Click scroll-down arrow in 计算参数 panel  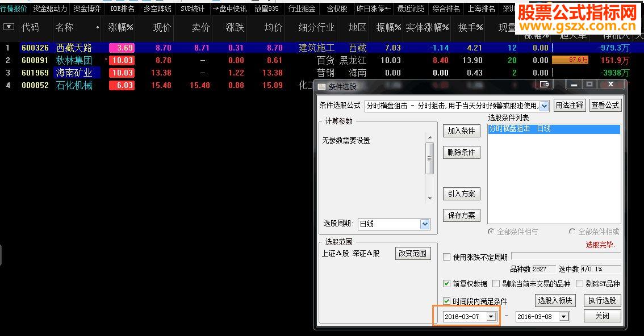(429, 198)
